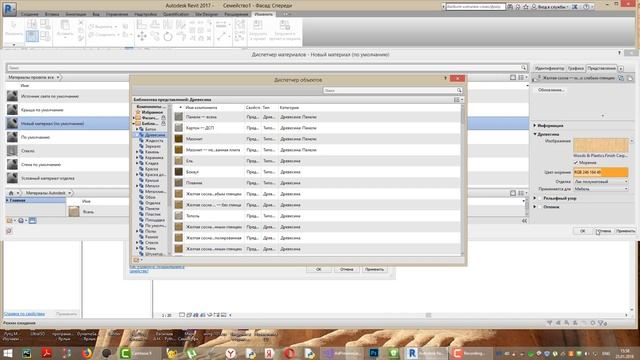The width and height of the screenshot is (640, 360).
Task: Click the duplicate asset icon in the appearance panel
Action: click(x=630, y=78)
